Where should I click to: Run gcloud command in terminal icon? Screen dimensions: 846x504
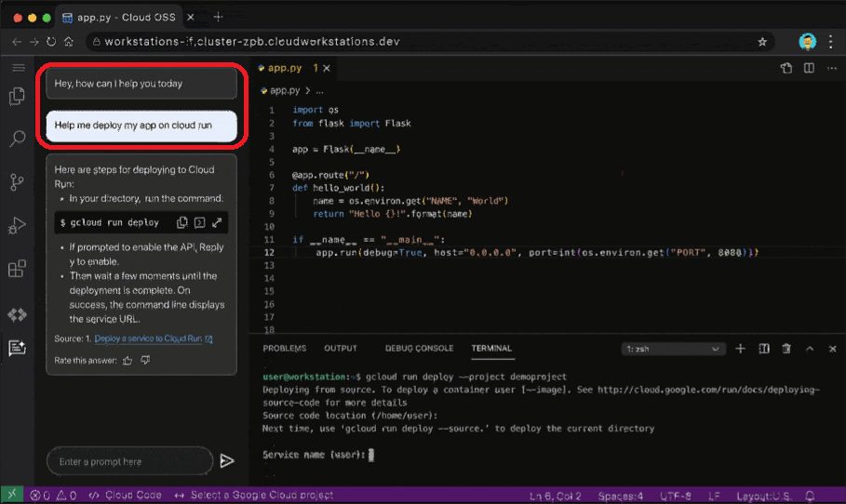199,222
